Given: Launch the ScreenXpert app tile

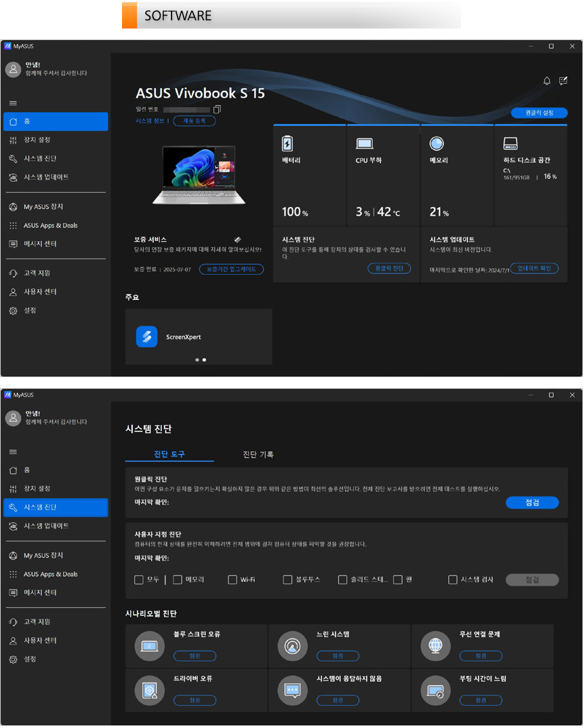Looking at the screenshot, I should coord(199,337).
